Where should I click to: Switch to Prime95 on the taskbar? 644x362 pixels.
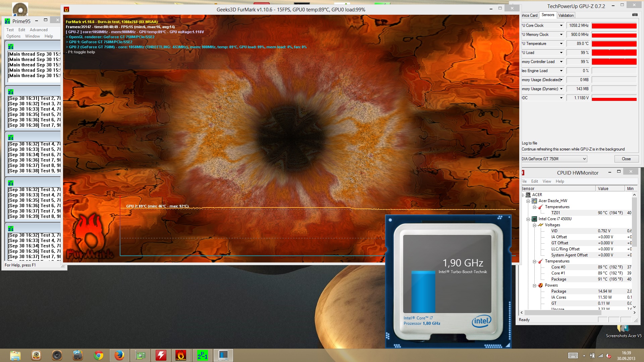click(x=203, y=355)
